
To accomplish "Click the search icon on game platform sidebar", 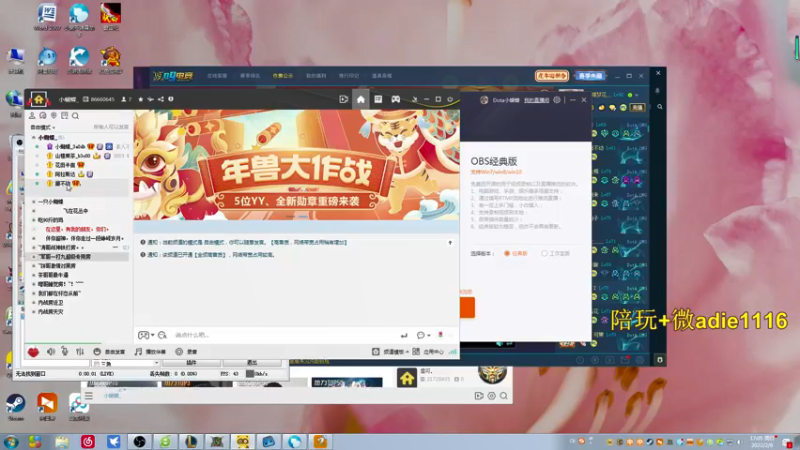I will click(660, 107).
